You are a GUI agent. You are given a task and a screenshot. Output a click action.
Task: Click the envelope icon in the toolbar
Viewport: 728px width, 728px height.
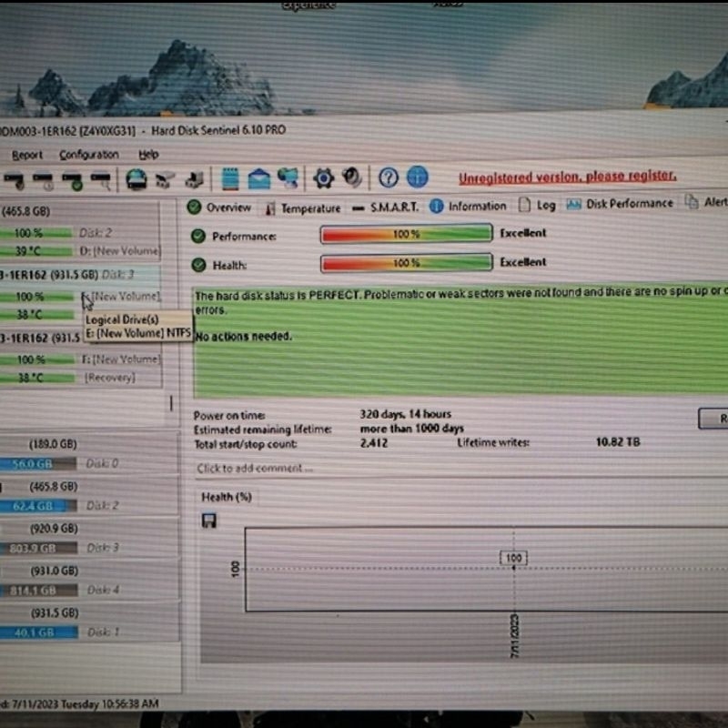click(259, 177)
